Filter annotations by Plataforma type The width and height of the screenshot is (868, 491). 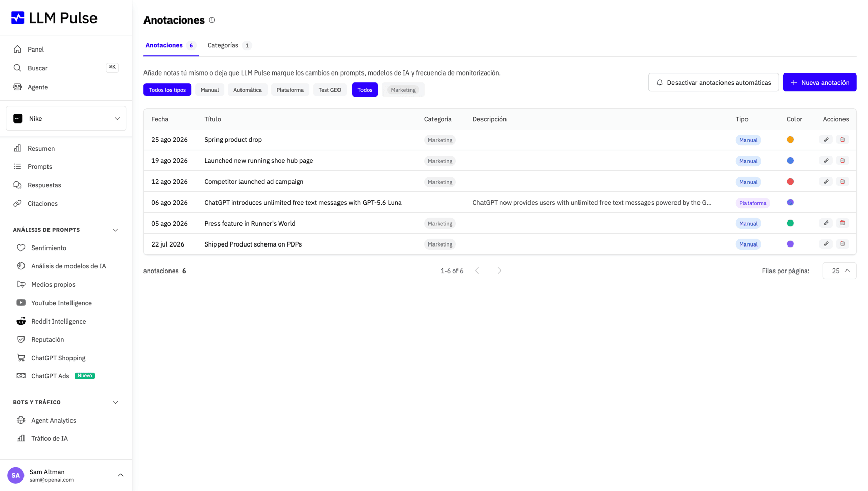(x=290, y=90)
